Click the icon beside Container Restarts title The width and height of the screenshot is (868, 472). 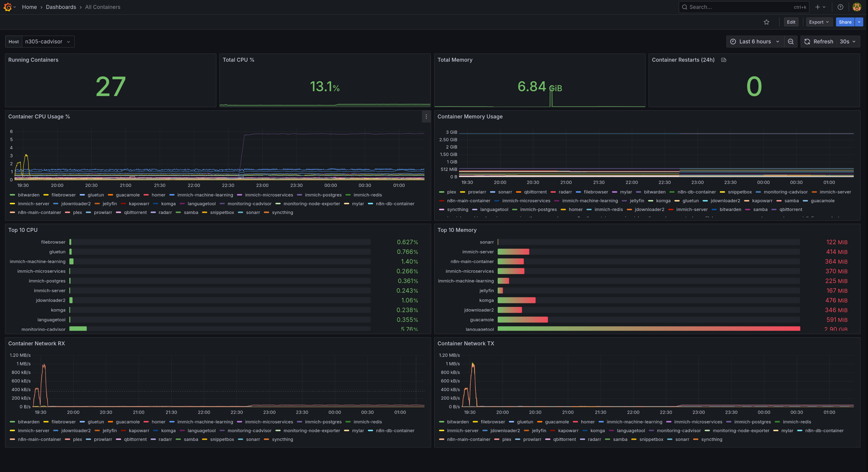(724, 59)
